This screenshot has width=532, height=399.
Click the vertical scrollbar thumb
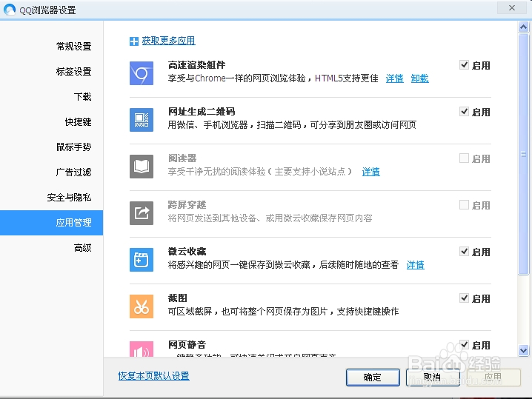tap(523, 154)
